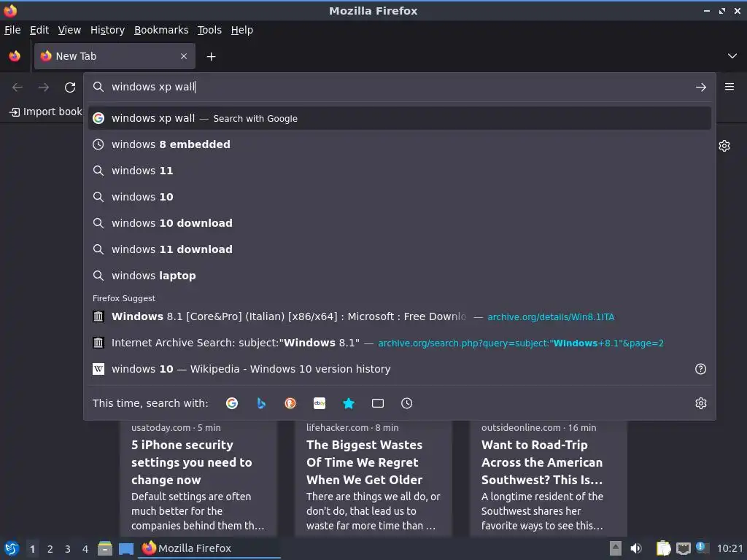Open Internet Archive Search subject result

(x=400, y=343)
